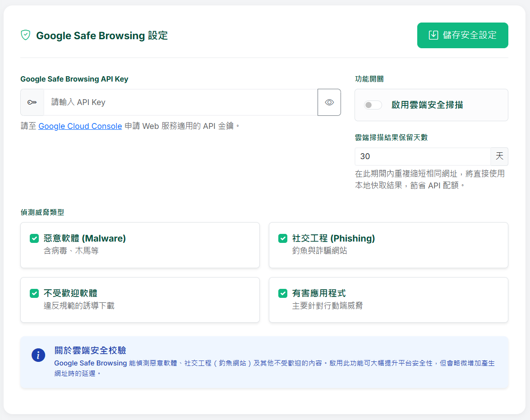Viewport: 530px width, 420px height.
Task: Show API key with the eye icon
Action: pos(329,102)
